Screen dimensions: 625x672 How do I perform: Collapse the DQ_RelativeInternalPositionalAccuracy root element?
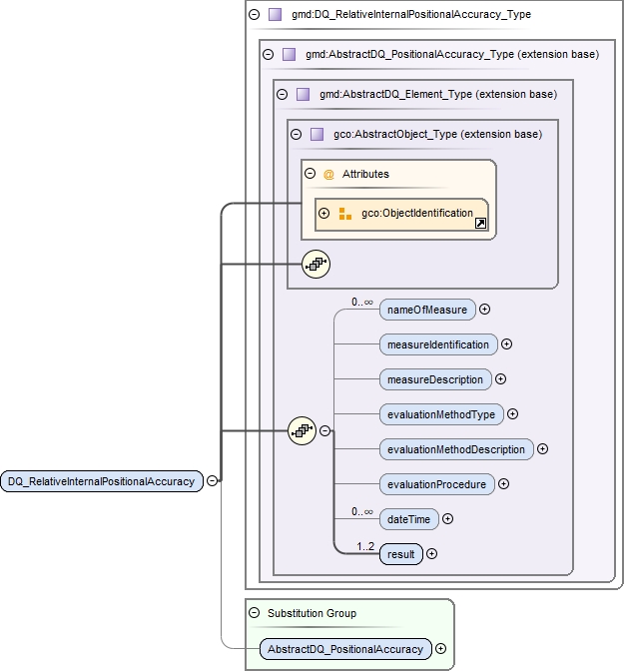[x=213, y=480]
